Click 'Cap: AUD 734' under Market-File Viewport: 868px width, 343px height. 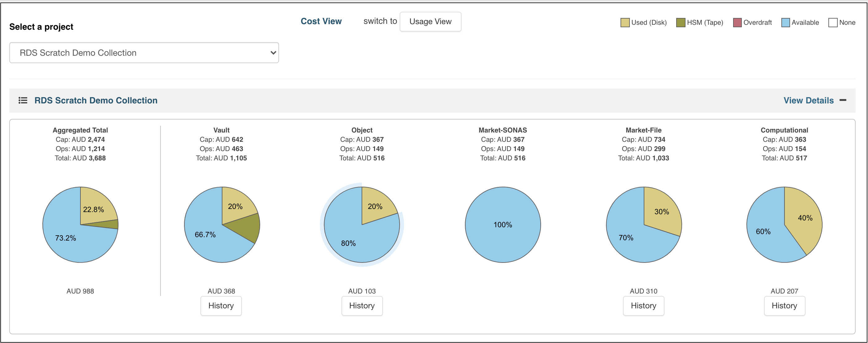click(644, 140)
